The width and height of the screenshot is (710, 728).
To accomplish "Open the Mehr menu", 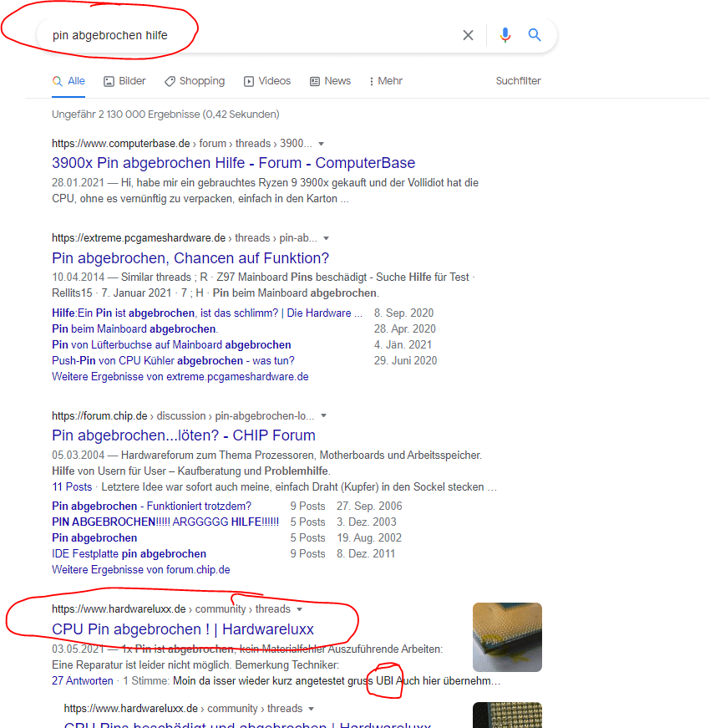I will (386, 81).
